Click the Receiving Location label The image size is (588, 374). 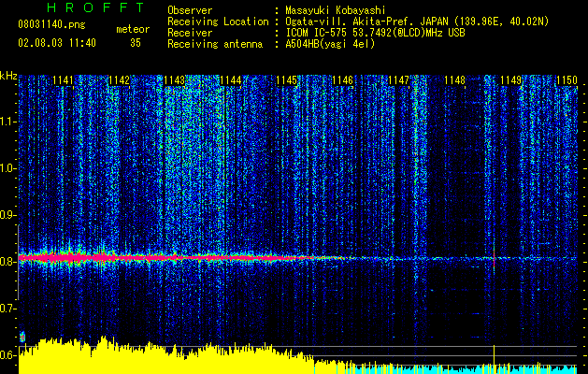tap(218, 22)
